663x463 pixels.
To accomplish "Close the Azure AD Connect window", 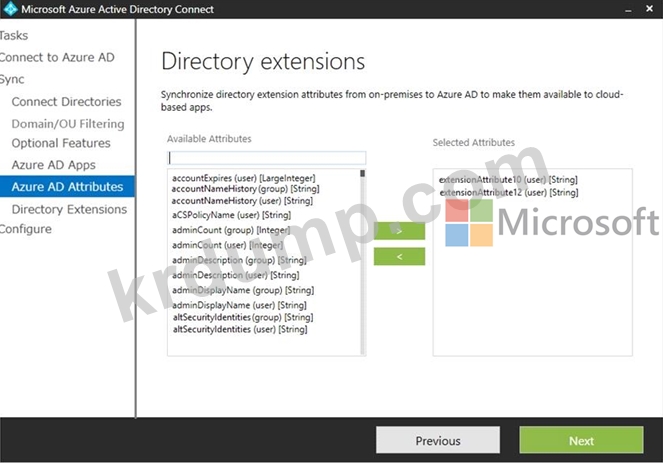I will [649, 8].
